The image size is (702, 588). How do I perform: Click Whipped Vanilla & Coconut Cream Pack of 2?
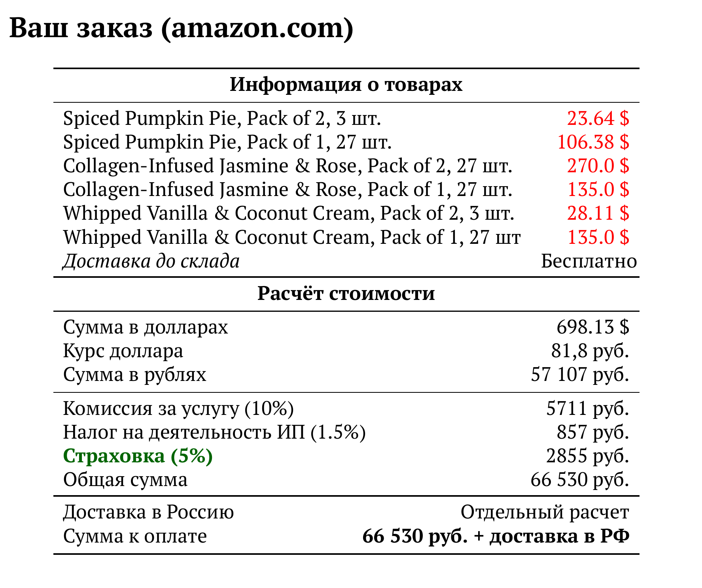click(x=289, y=213)
